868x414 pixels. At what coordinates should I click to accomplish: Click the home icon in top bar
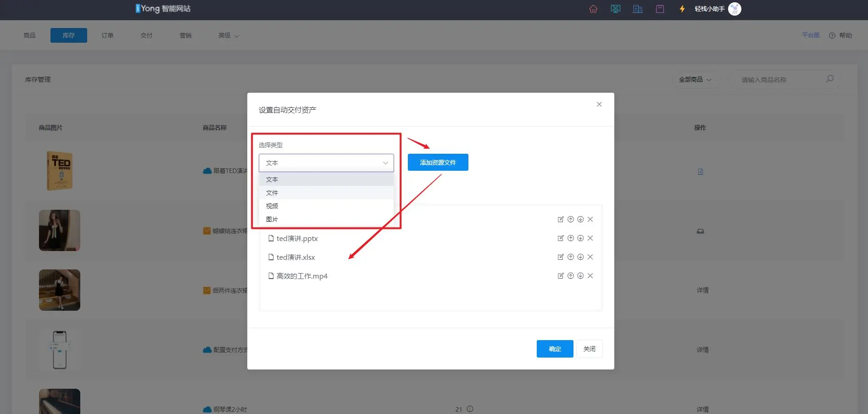pos(593,9)
